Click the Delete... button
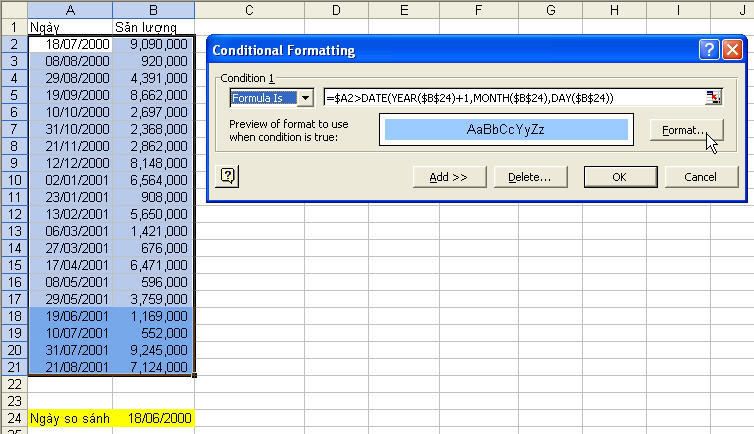The width and height of the screenshot is (754, 434). click(x=530, y=177)
